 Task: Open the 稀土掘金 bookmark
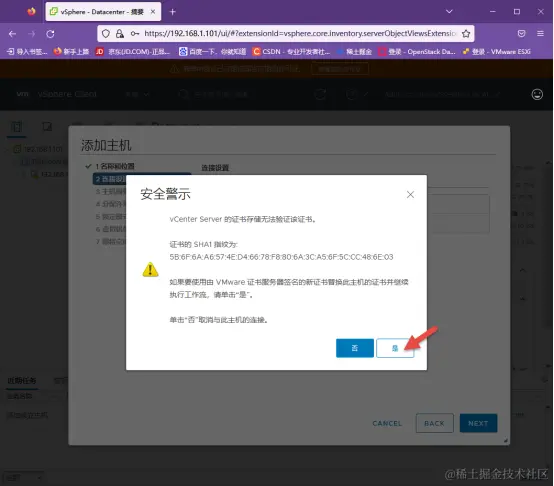pyautogui.click(x=354, y=52)
